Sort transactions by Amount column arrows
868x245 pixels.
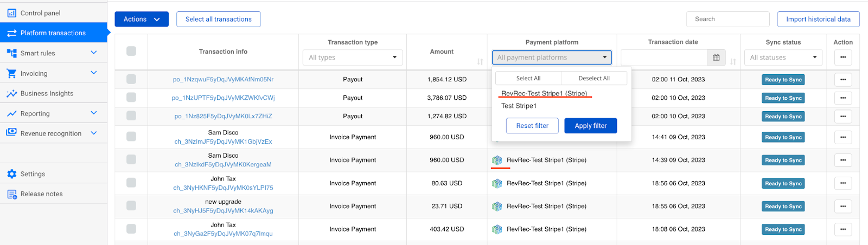point(480,62)
